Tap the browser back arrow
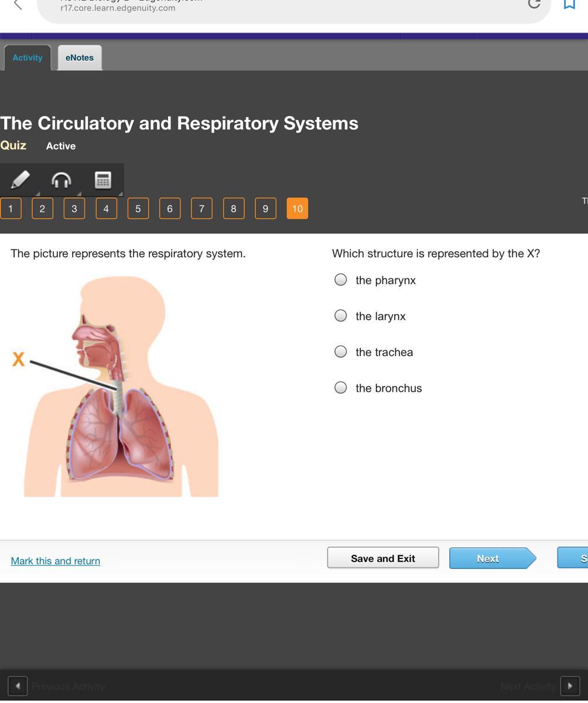588x703 pixels. pyautogui.click(x=18, y=5)
